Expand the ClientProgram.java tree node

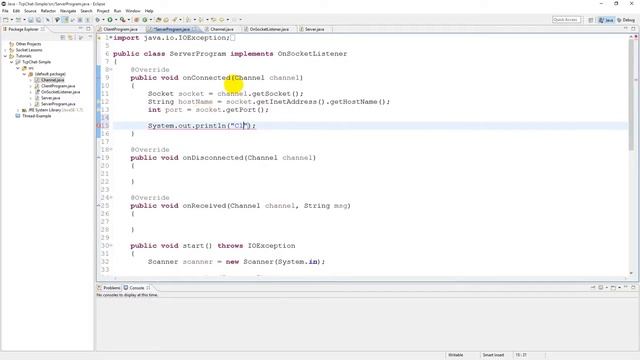point(31,86)
